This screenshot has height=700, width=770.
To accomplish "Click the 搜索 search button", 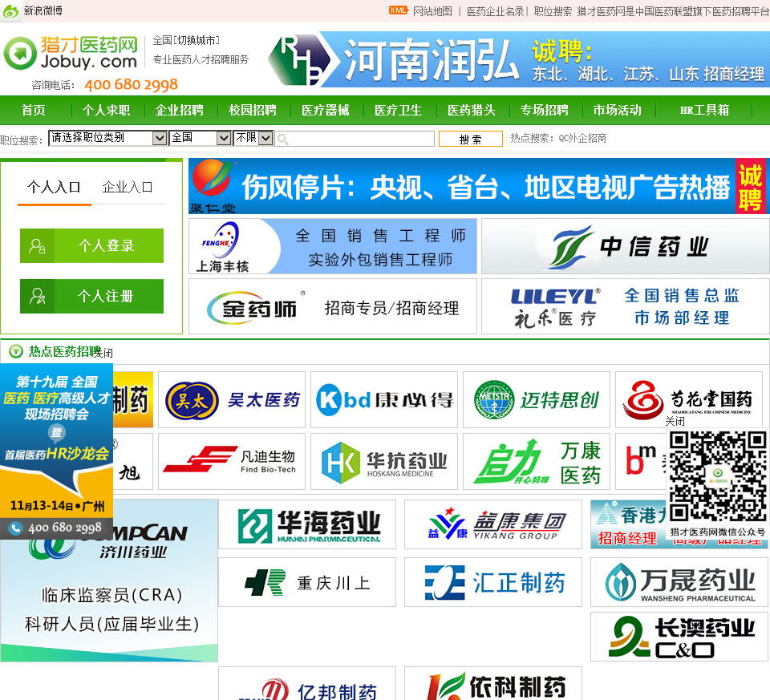I will click(471, 139).
